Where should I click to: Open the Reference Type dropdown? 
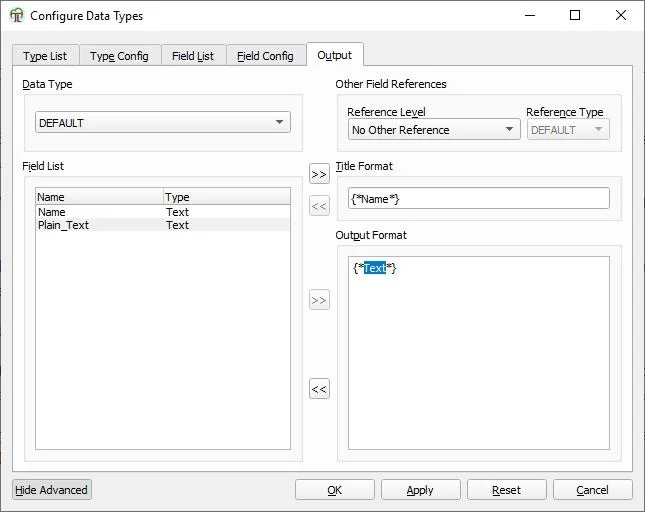pos(567,130)
